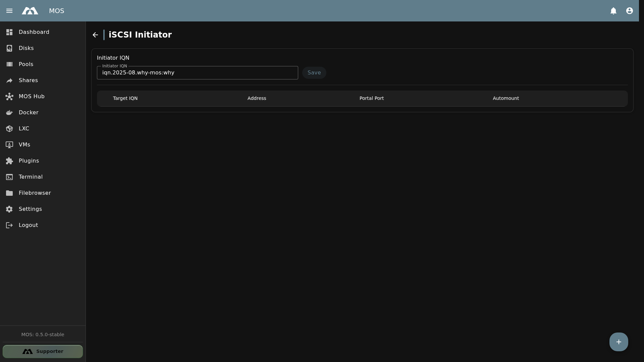Click the MOS title in header

pos(56,11)
